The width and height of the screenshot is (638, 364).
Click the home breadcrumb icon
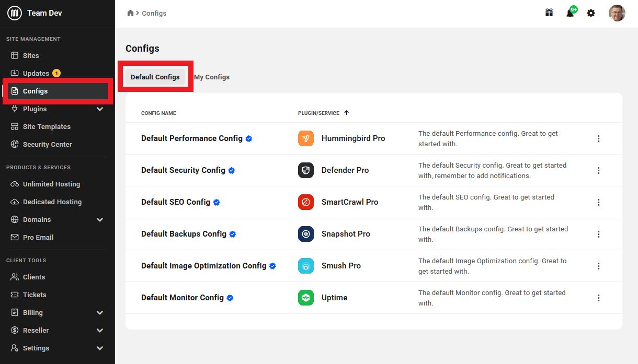130,13
